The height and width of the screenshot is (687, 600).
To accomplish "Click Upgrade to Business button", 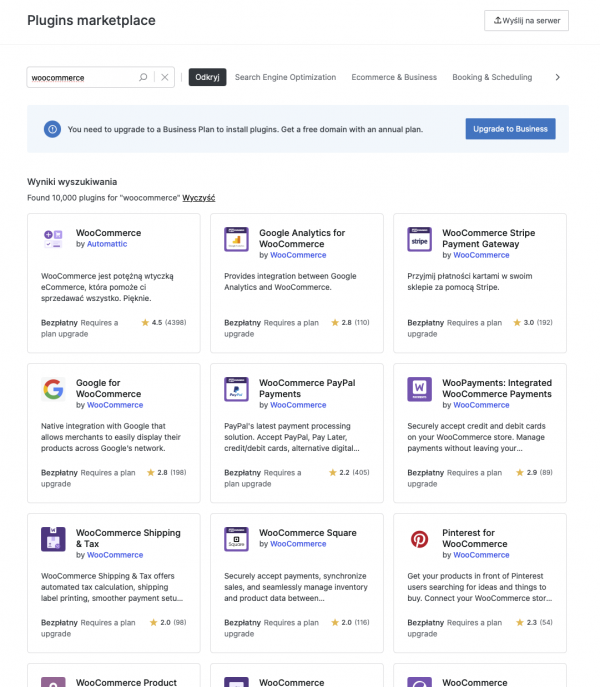I will 510,129.
